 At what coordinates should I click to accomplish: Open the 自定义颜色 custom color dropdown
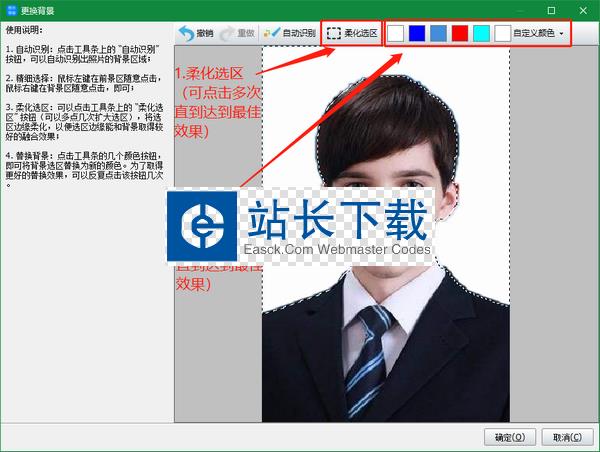point(534,33)
